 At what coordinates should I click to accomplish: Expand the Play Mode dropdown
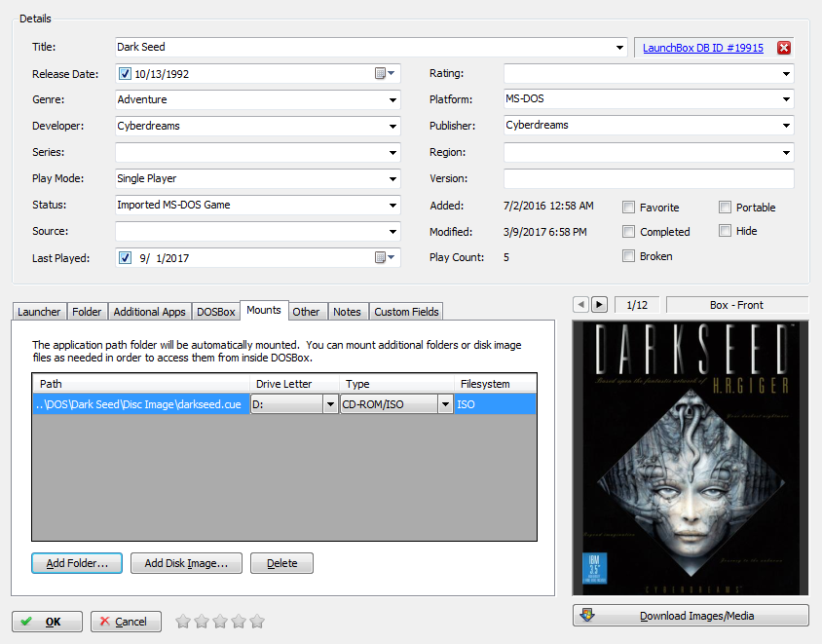(392, 179)
